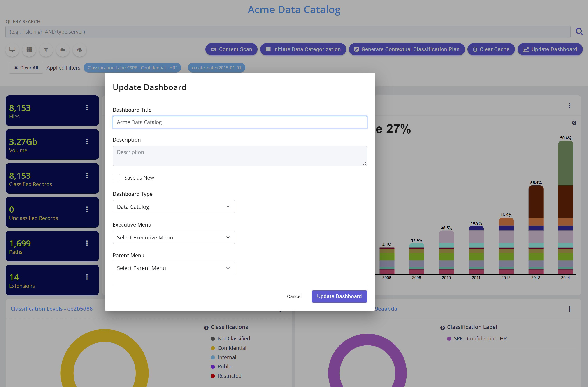
Task: Open the Paths card options menu
Action: coord(87,243)
